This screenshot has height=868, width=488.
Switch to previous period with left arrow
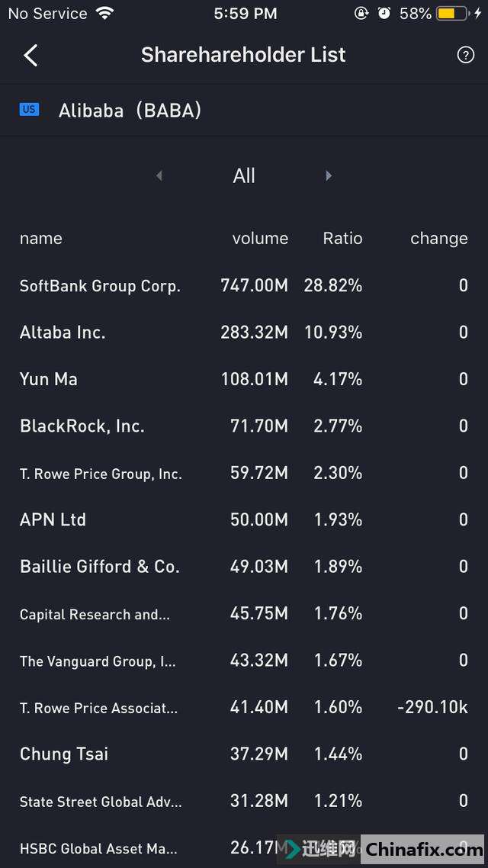coord(159,175)
